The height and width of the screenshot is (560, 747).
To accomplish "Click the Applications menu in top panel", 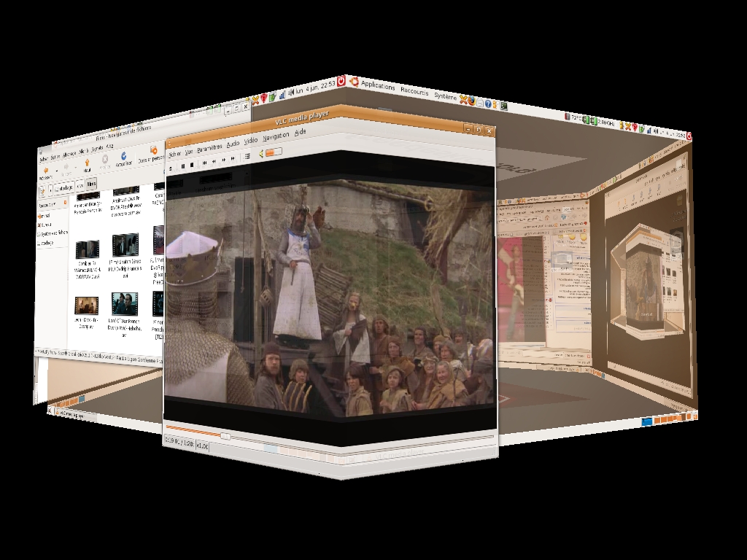I will pyautogui.click(x=378, y=86).
